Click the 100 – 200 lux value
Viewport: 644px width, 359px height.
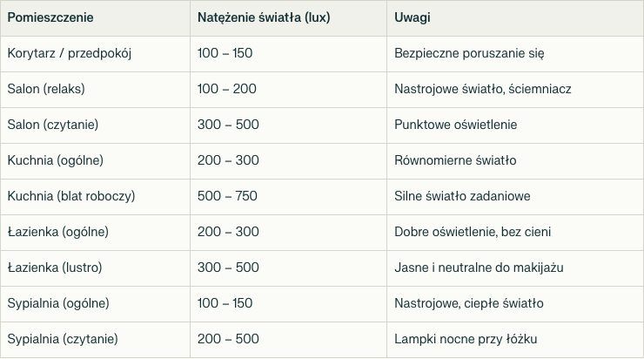pyautogui.click(x=227, y=89)
